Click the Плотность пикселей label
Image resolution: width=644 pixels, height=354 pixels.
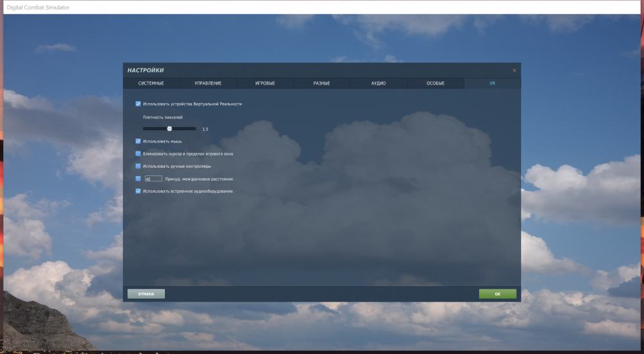coord(163,117)
